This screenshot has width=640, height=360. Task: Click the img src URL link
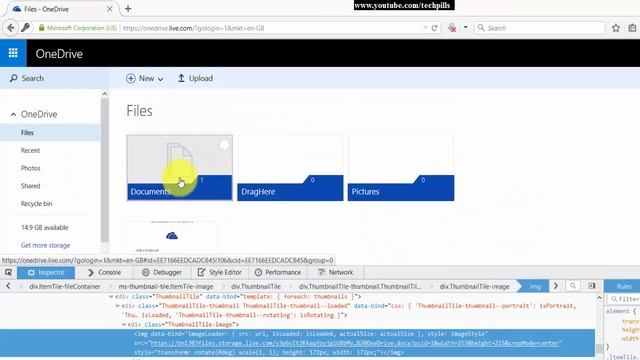click(x=356, y=343)
